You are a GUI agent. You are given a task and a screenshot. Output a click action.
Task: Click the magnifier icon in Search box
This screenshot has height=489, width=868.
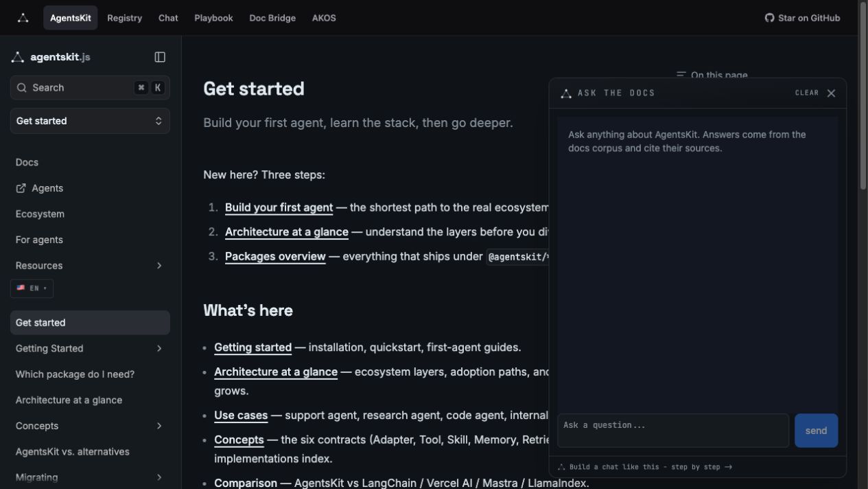22,87
